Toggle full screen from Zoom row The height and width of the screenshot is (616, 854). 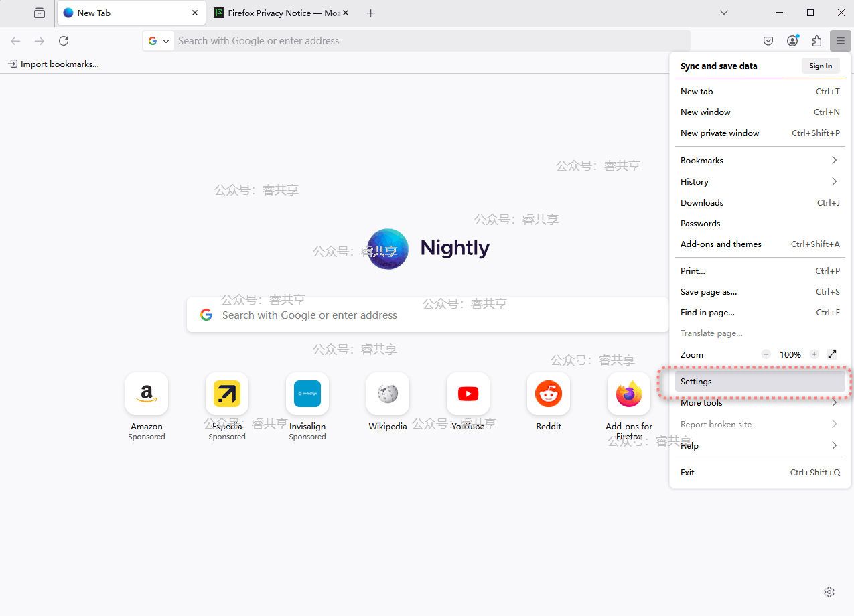(833, 354)
